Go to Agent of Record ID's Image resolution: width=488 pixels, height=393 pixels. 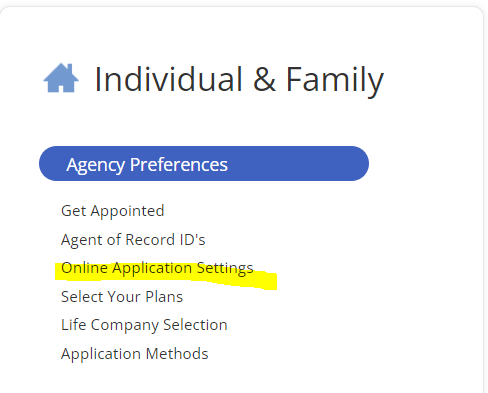coord(133,240)
